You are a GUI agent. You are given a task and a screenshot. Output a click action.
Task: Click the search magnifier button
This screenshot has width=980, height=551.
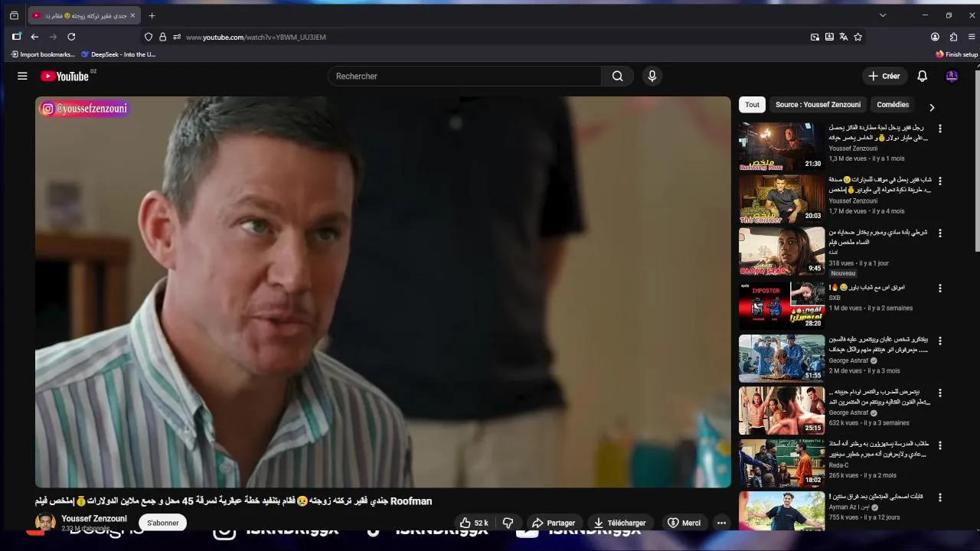tap(617, 76)
